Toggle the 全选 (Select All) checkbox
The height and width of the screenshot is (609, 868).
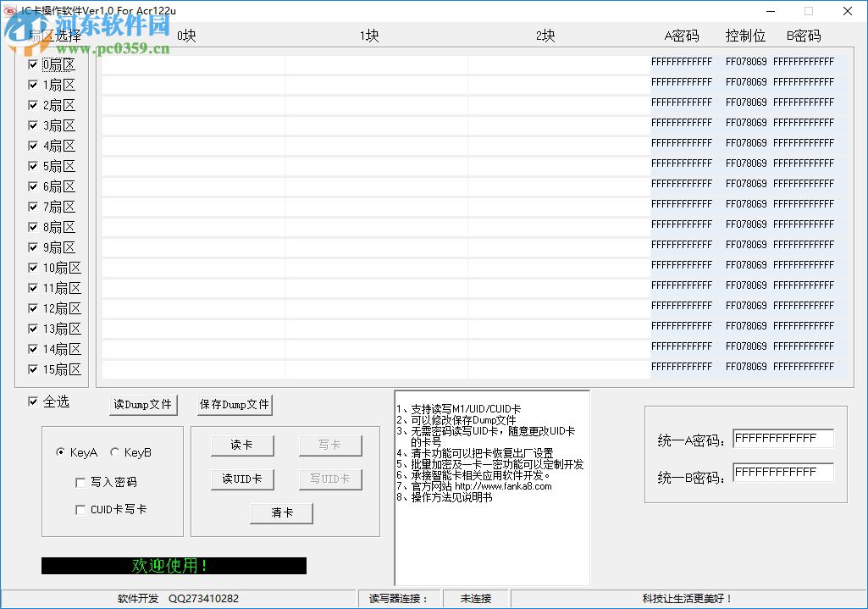coord(32,402)
